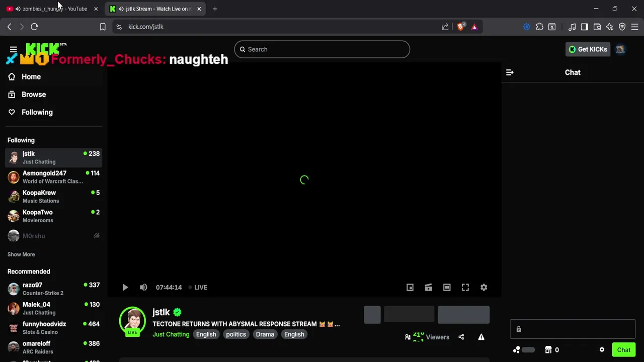Open Brave Rewards triangle icon
The image size is (644, 362).
point(474,27)
